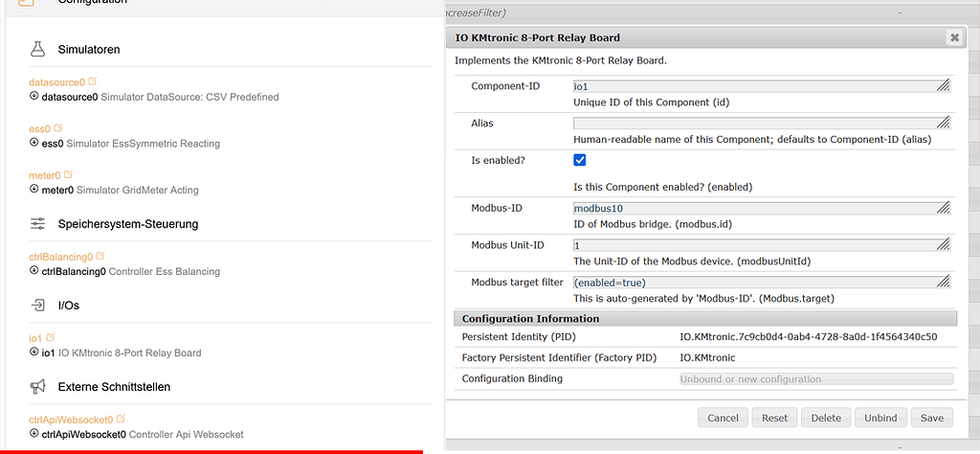Viewport: 980px width, 454px height.
Task: Click the Component-ID input field
Action: click(762, 85)
